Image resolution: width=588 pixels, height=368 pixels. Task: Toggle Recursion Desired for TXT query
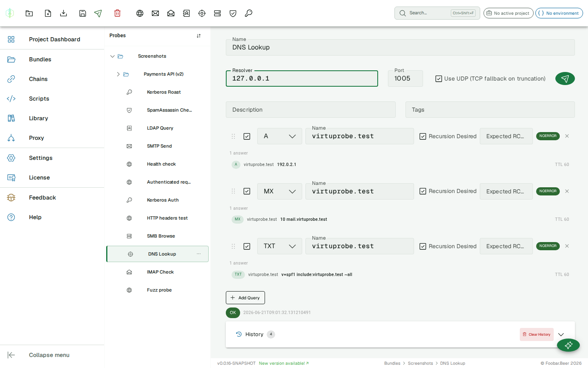[x=423, y=246]
